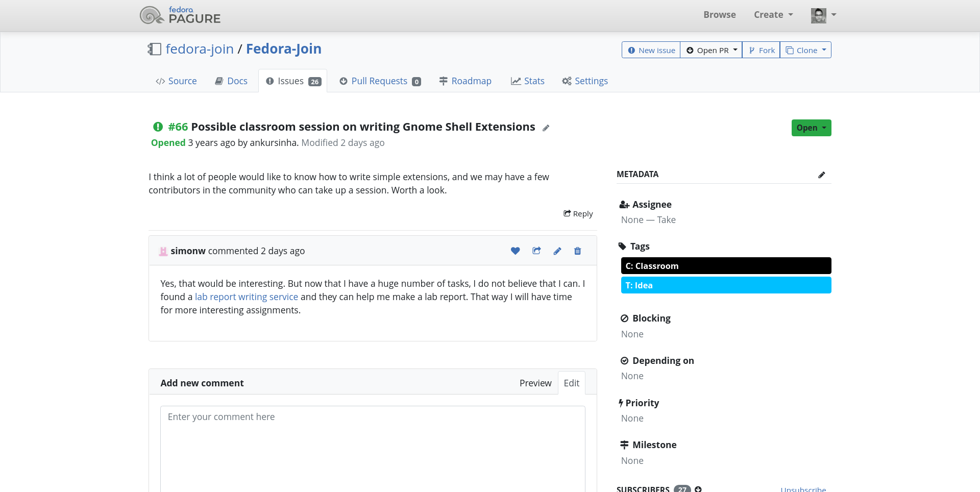Image resolution: width=980 pixels, height=492 pixels.
Task: Click the user avatar in the header
Action: coord(818,15)
